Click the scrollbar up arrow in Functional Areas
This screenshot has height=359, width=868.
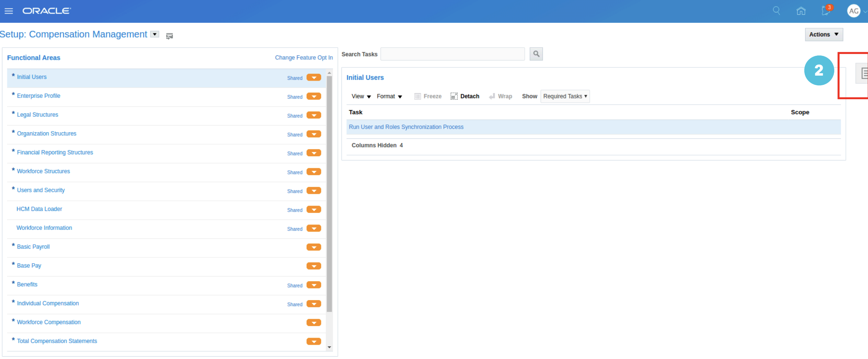coord(329,73)
